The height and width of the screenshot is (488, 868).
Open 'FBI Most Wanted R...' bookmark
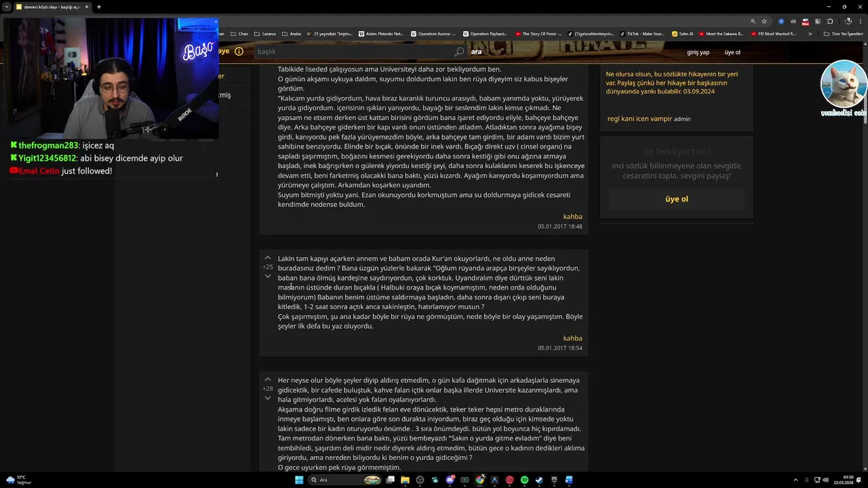[774, 34]
